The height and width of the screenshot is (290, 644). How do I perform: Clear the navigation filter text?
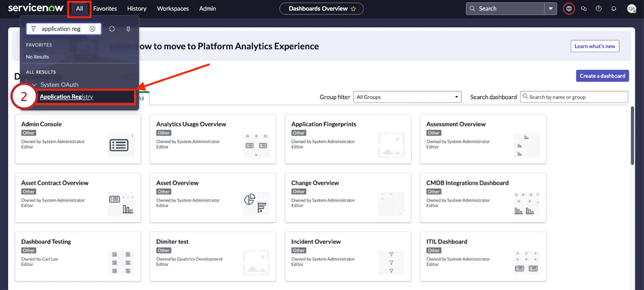click(92, 29)
